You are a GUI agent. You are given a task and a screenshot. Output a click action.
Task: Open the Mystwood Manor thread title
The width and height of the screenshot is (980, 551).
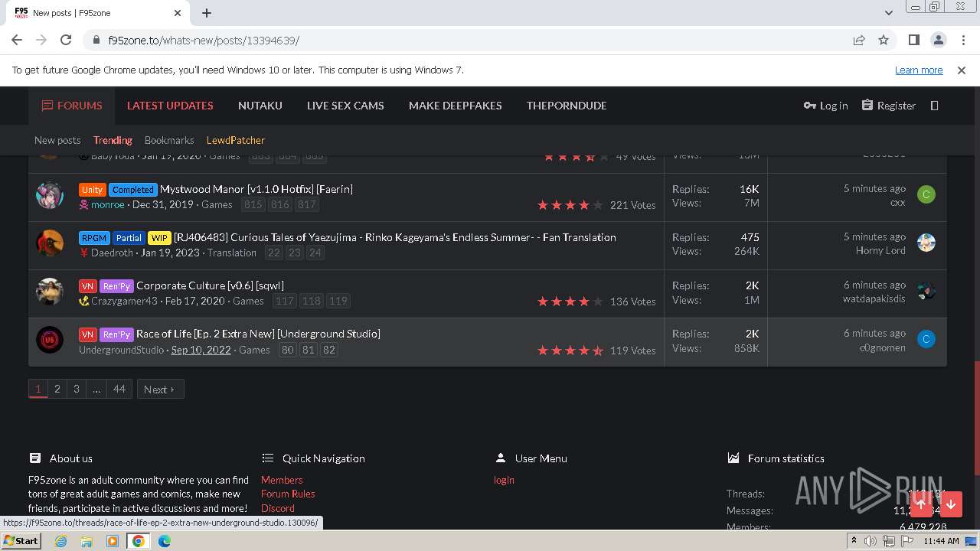click(x=256, y=189)
